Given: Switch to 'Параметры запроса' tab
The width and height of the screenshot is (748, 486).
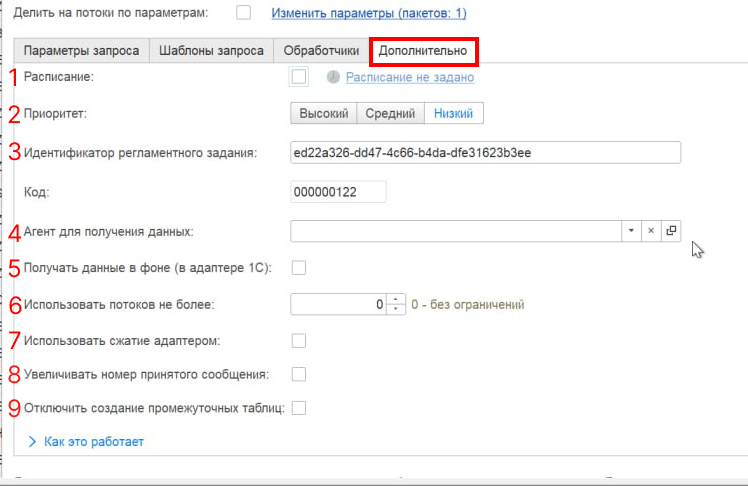Looking at the screenshot, I should pos(82,50).
